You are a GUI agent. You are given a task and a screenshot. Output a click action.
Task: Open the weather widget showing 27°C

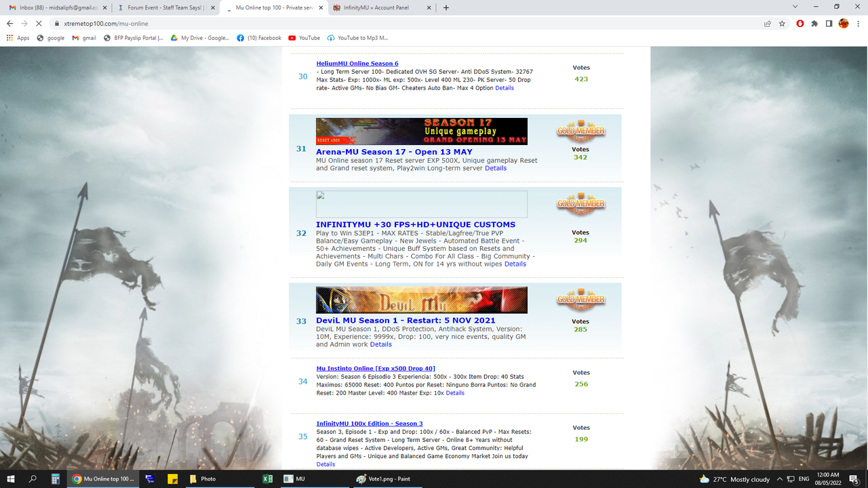pos(736,479)
